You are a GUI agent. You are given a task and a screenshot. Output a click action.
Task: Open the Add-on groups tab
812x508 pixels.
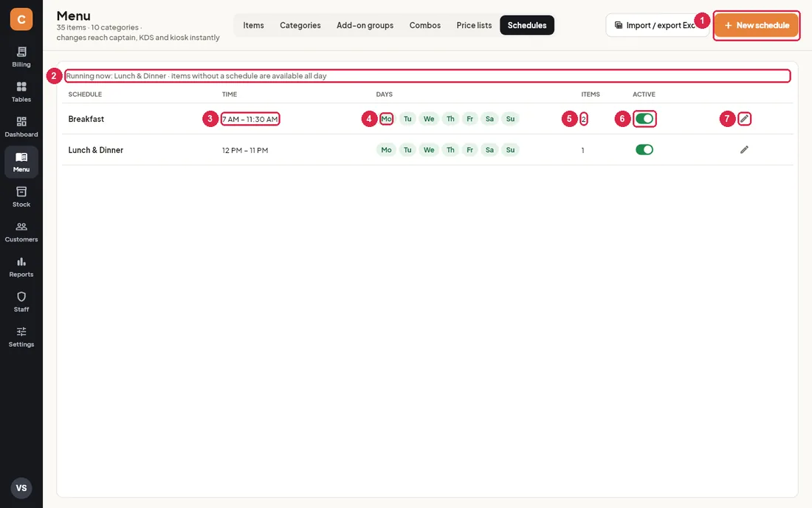click(x=365, y=25)
